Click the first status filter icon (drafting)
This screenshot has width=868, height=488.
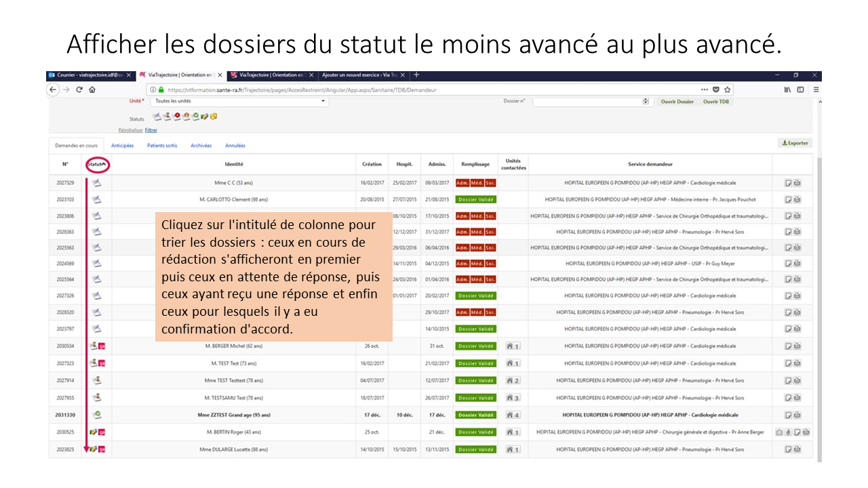(157, 117)
